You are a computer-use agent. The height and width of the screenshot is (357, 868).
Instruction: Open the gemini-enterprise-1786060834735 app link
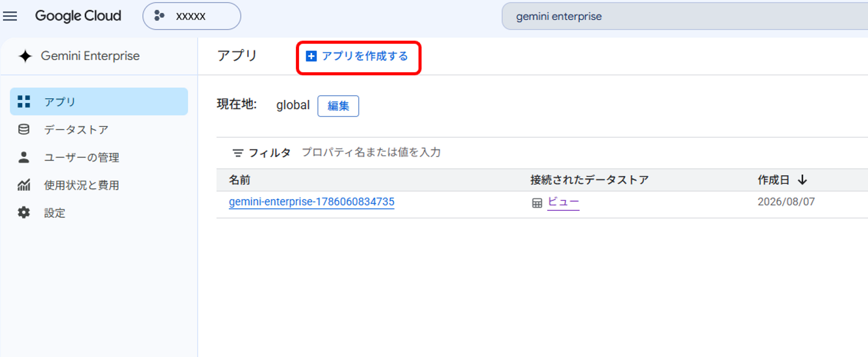(x=312, y=202)
